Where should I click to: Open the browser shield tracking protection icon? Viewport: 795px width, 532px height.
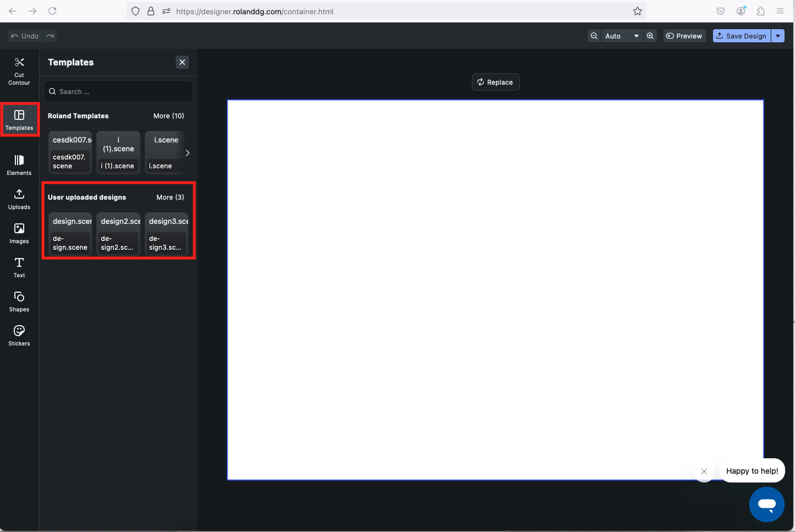click(135, 11)
